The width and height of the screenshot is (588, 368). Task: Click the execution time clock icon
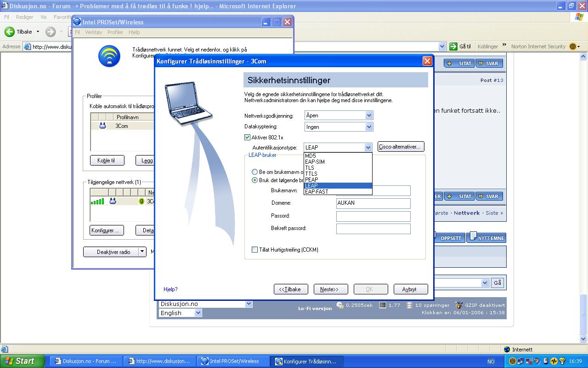(340, 305)
